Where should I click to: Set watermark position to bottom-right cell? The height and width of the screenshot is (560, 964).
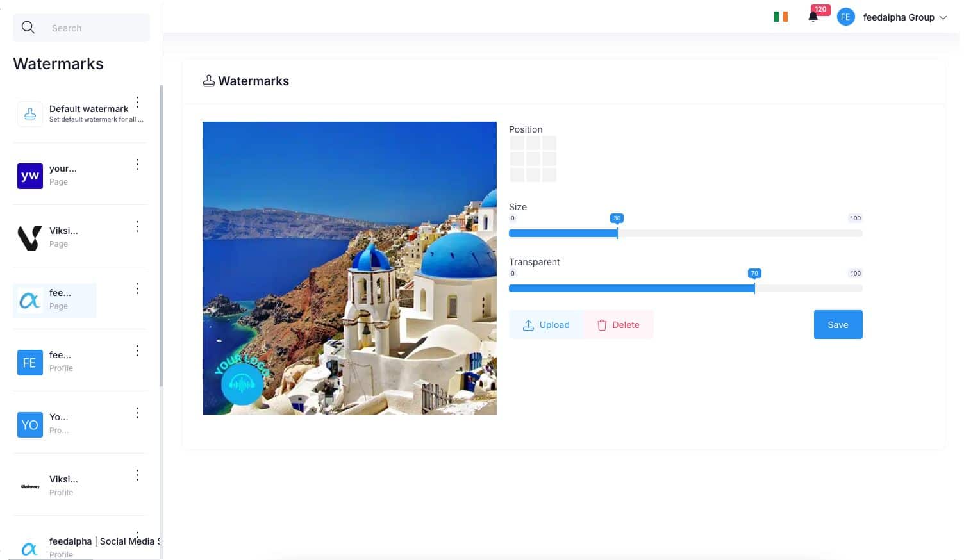click(x=549, y=175)
